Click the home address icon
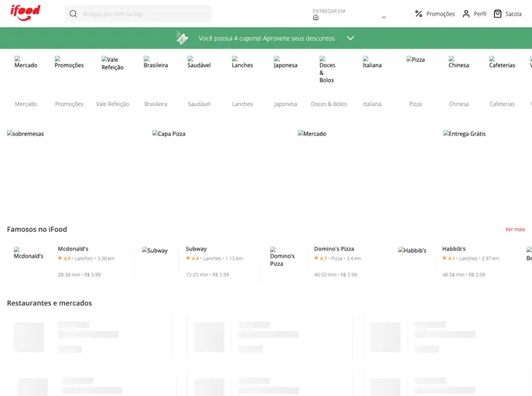 click(315, 18)
